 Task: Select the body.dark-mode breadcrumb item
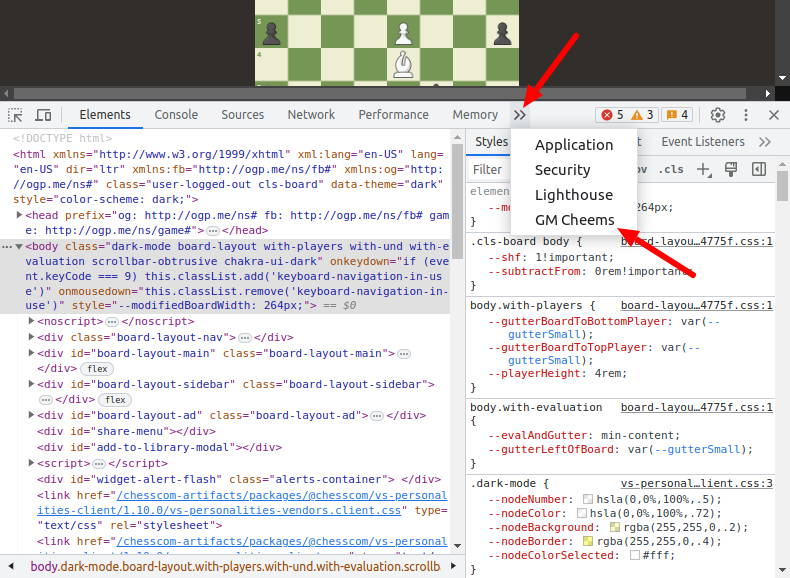235,567
